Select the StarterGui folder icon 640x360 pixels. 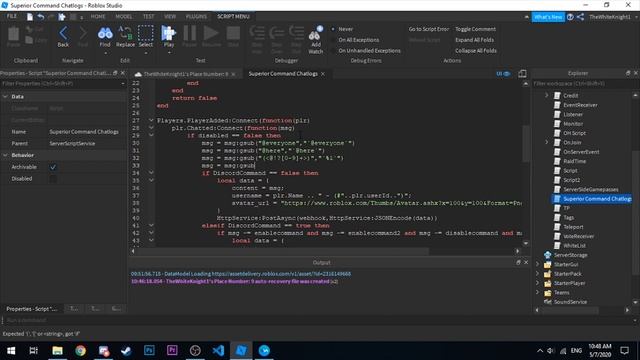pos(547,264)
